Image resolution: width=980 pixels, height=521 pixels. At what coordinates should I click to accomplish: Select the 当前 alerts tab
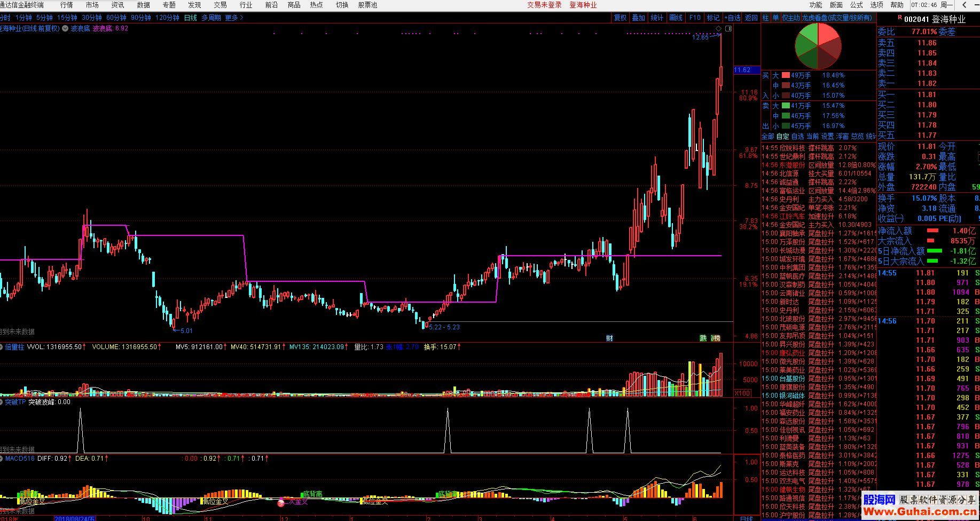(813, 136)
